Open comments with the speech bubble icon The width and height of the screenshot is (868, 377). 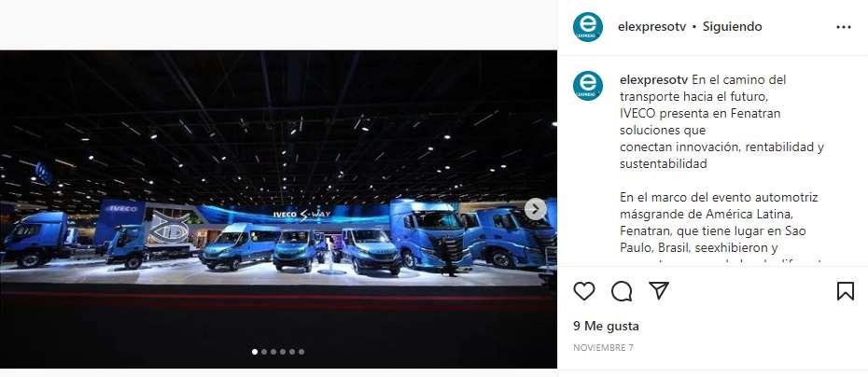click(x=622, y=291)
